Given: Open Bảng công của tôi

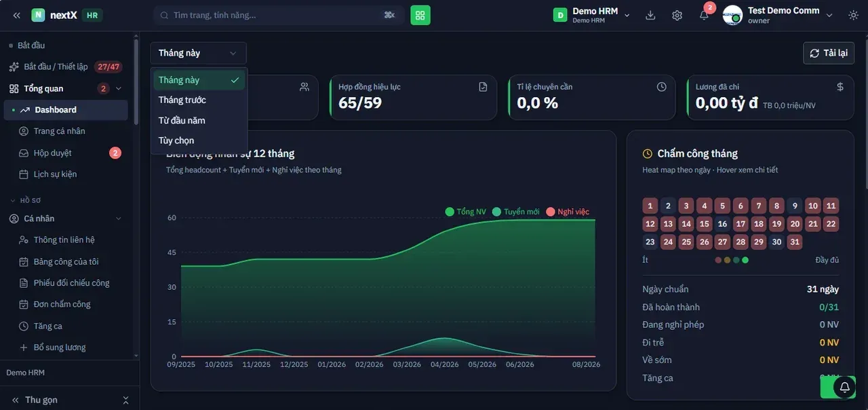Looking at the screenshot, I should pyautogui.click(x=65, y=261).
